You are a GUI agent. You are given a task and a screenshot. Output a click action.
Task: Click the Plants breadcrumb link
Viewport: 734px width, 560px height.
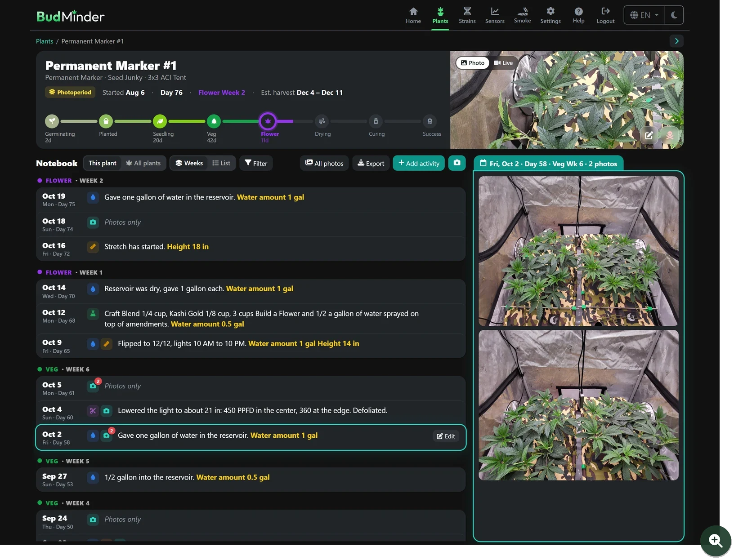click(x=45, y=41)
